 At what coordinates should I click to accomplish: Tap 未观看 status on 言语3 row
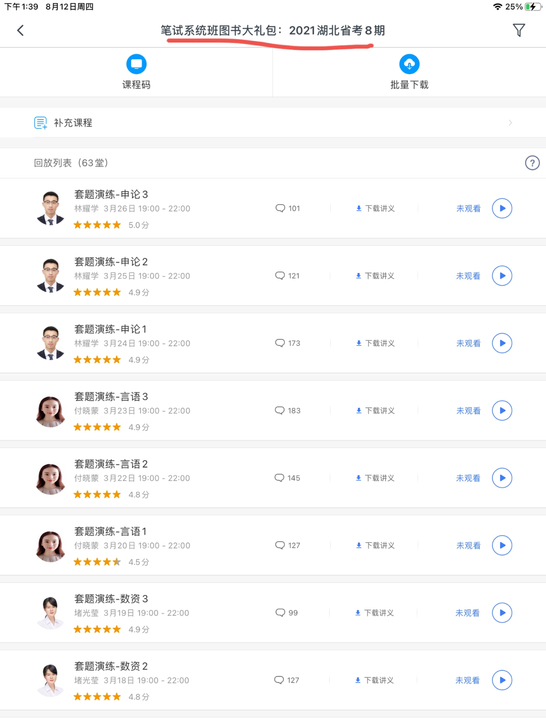(x=468, y=410)
